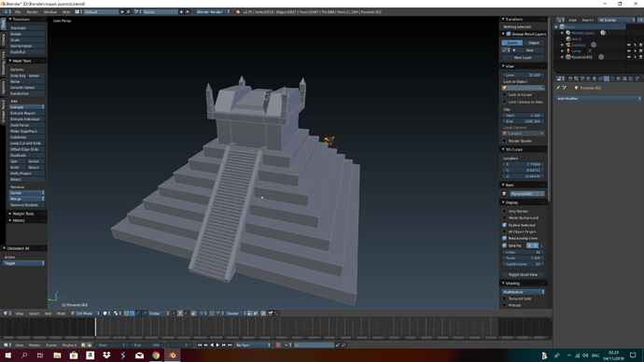Click the Clip End value slider
644x362 pixels.
(x=523, y=121)
